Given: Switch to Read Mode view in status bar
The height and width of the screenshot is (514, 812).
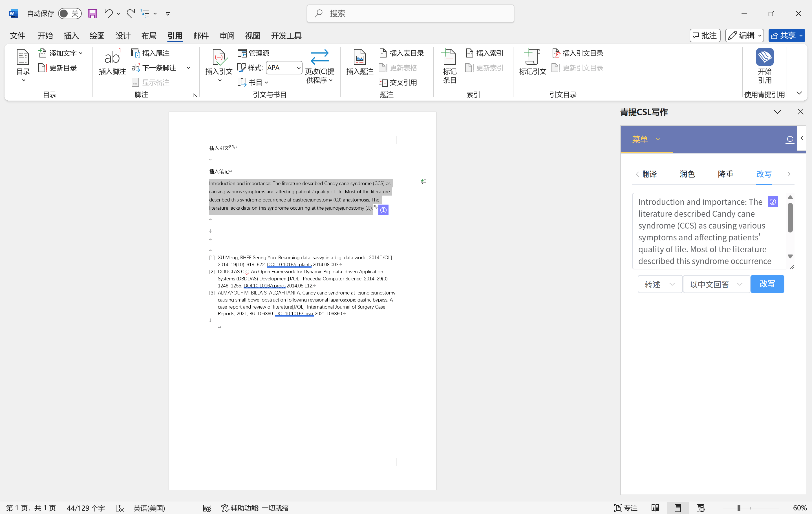Looking at the screenshot, I should click(x=655, y=508).
